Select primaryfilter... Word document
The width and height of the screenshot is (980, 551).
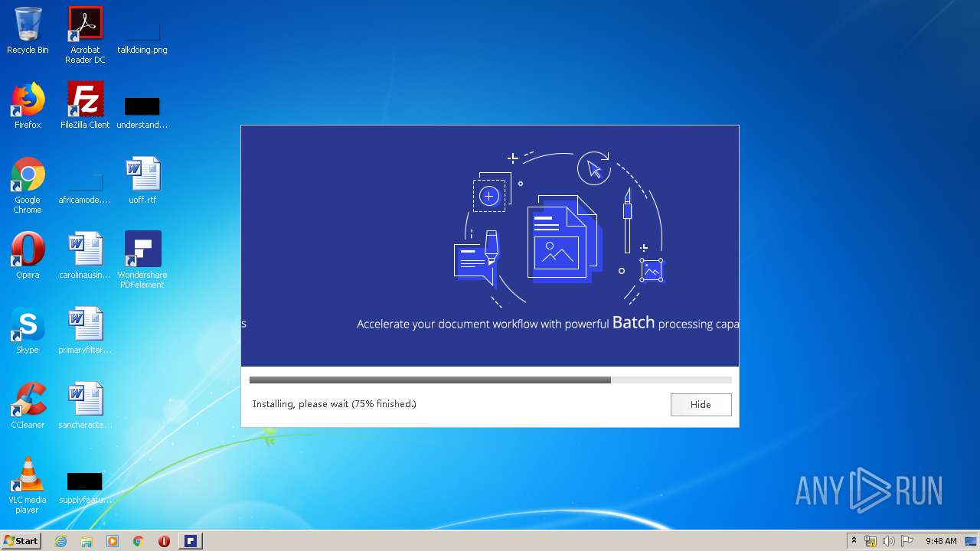[85, 331]
